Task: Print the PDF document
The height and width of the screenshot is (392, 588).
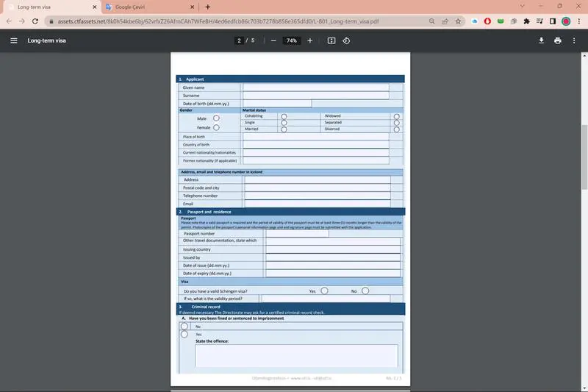Action: coord(558,40)
